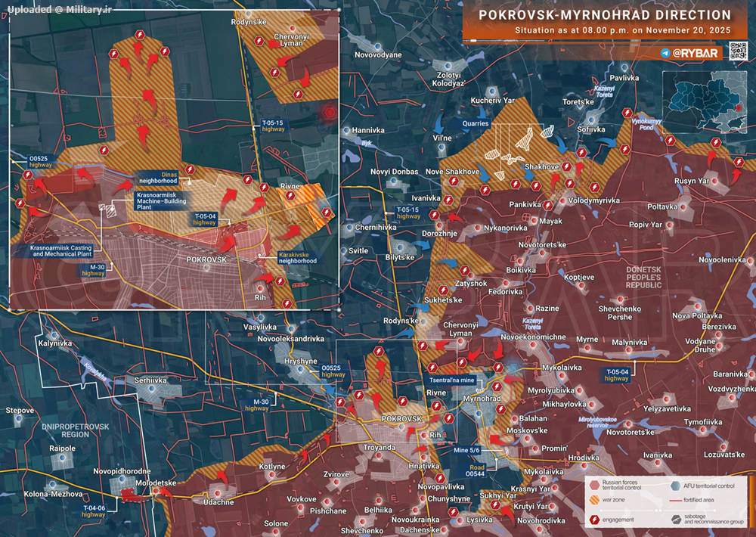Click the QR code in the top-right corner
This screenshot has width=756, height=537.
click(x=738, y=51)
